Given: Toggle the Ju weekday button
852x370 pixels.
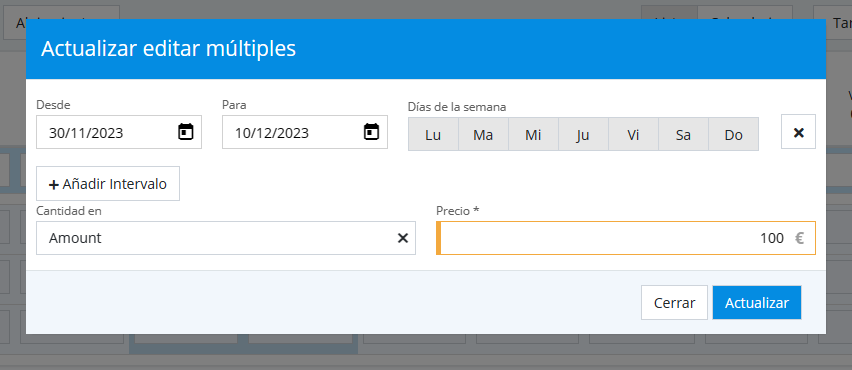Looking at the screenshot, I should (583, 134).
